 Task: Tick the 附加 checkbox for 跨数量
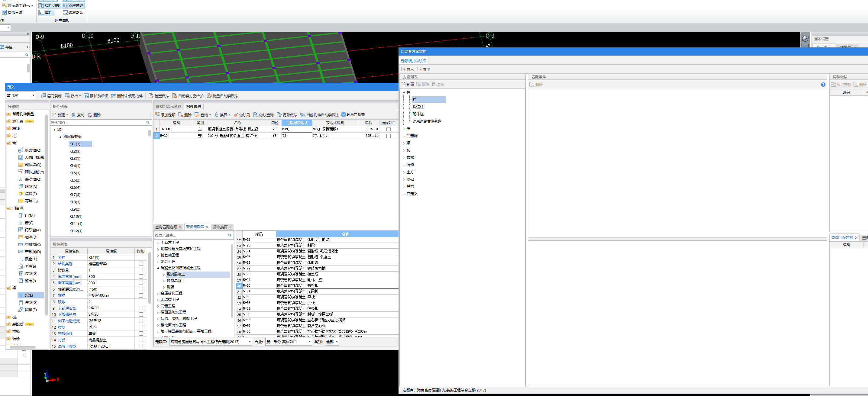pos(141,271)
